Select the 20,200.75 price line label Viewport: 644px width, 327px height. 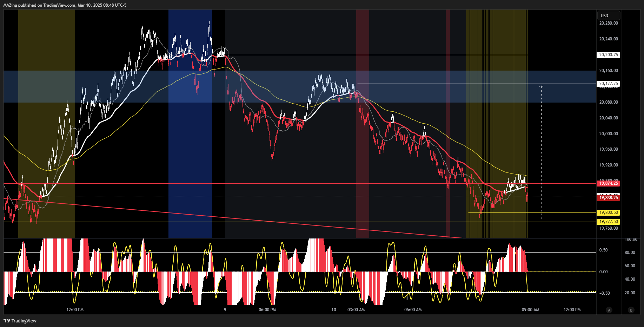point(608,55)
